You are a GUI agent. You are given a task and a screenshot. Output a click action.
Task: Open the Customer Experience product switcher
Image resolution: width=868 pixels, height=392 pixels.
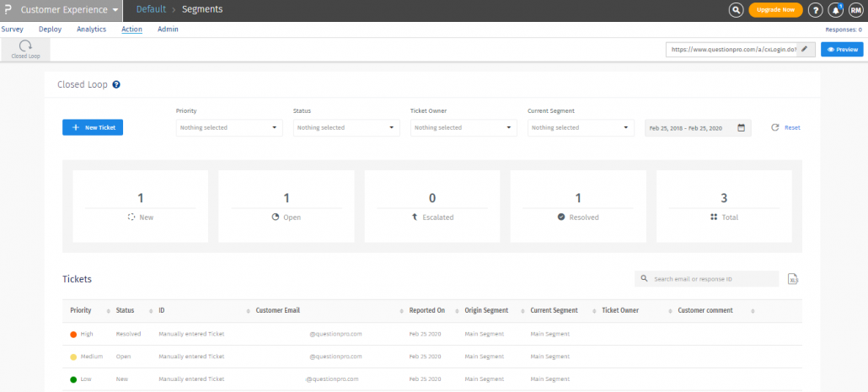point(69,10)
